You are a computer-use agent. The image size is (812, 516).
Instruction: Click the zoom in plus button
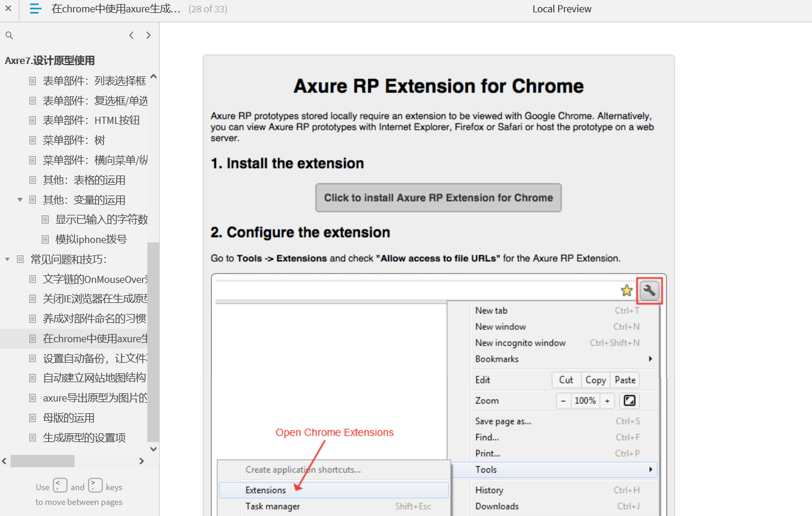coord(607,400)
